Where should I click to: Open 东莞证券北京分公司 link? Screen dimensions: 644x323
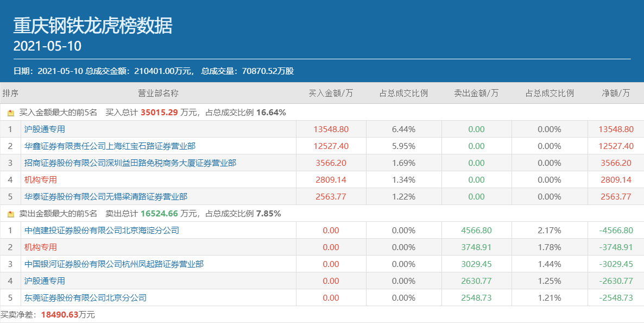pyautogui.click(x=85, y=298)
